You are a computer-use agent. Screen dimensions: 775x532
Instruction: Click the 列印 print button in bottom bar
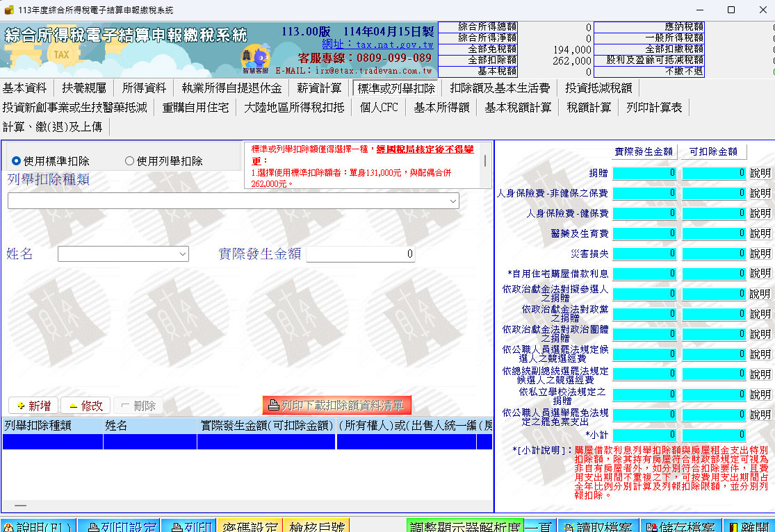point(189,526)
